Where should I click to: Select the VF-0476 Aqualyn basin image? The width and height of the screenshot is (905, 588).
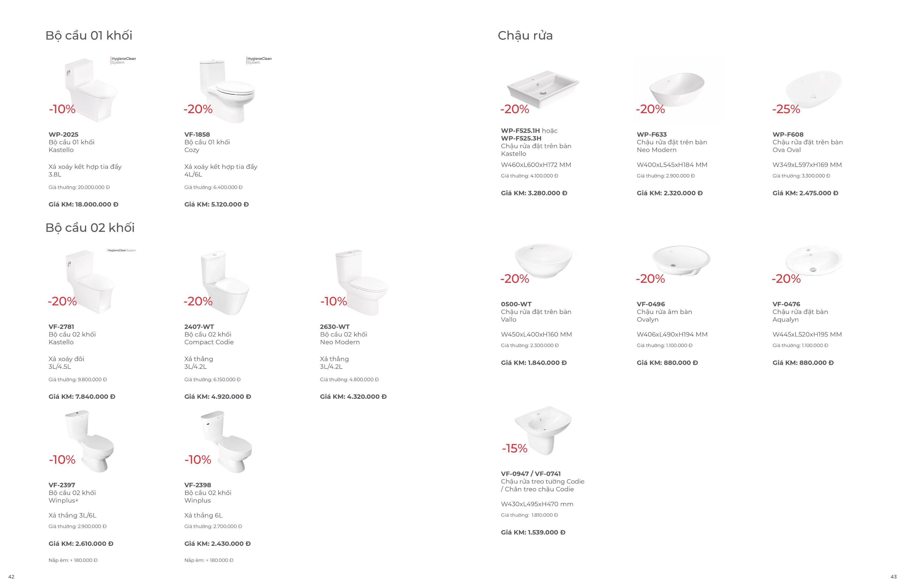coord(814,260)
